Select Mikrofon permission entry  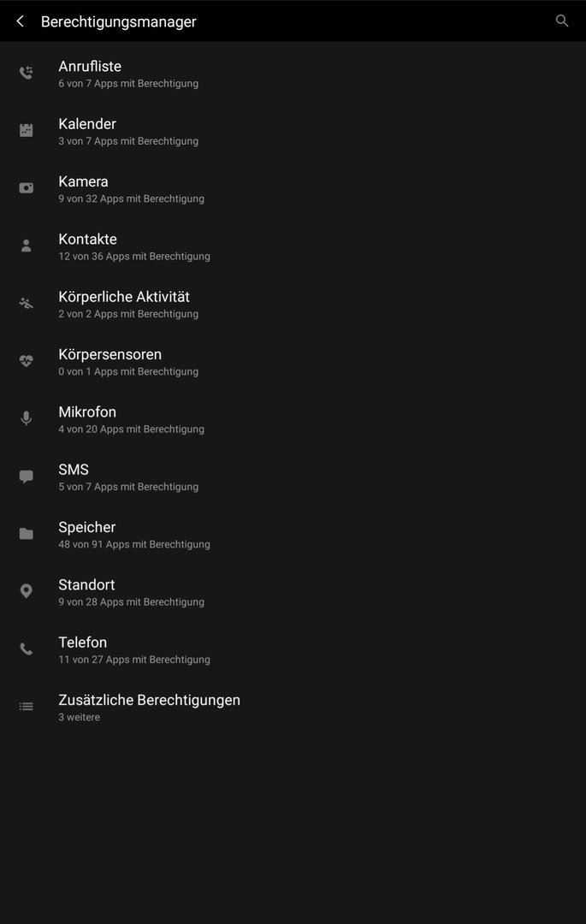click(x=293, y=419)
